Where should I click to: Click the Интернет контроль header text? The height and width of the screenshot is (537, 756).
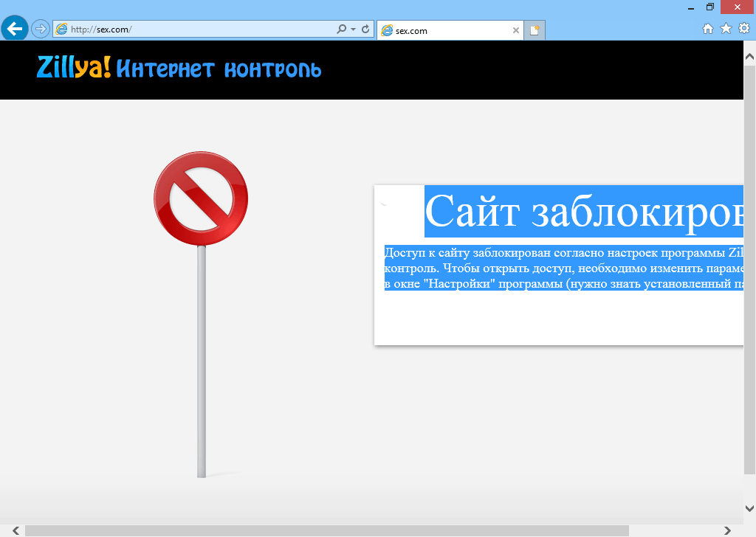[x=219, y=69]
